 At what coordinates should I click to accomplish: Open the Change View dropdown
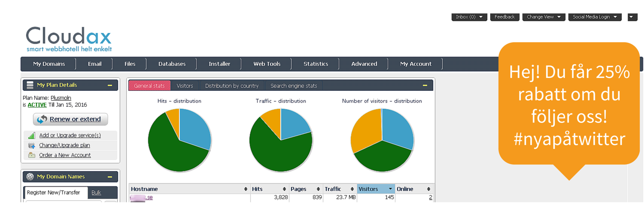click(544, 17)
